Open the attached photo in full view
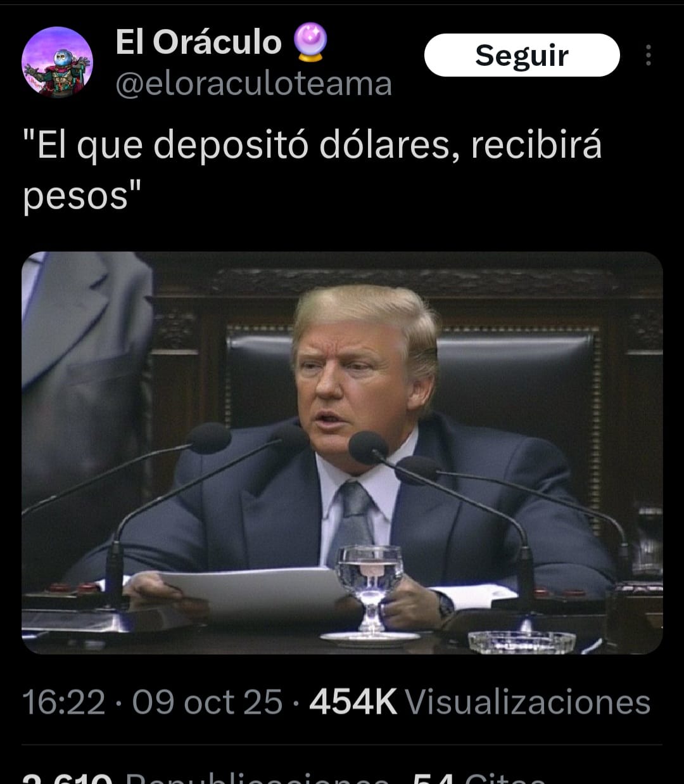 (x=342, y=453)
